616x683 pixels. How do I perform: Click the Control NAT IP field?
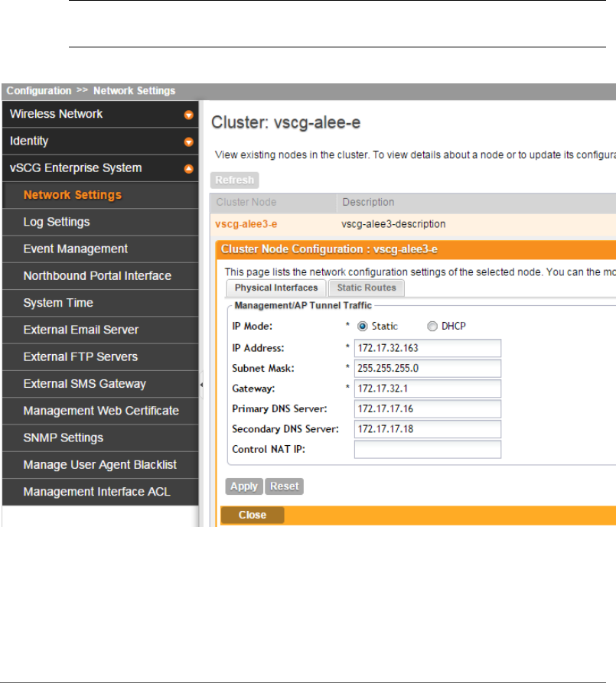coord(428,450)
